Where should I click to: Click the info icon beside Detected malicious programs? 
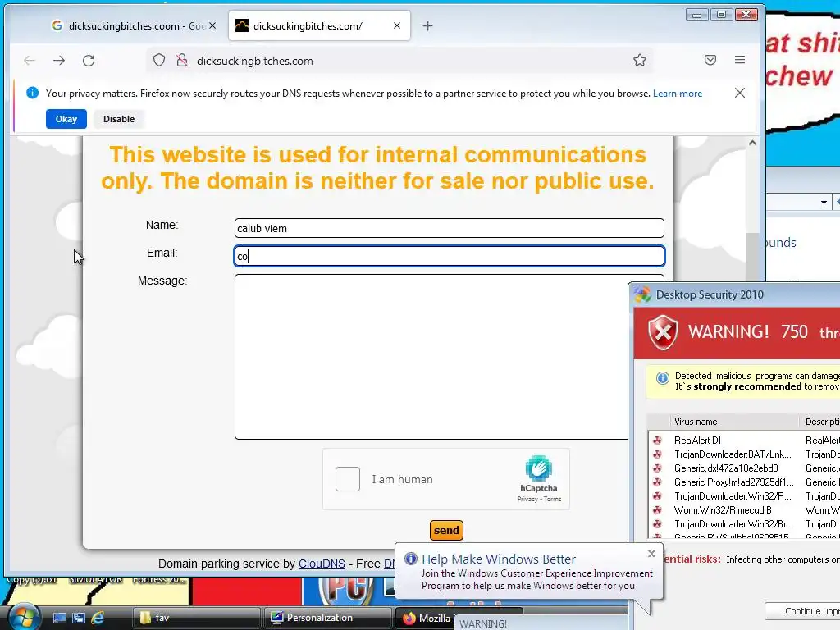pyautogui.click(x=663, y=378)
